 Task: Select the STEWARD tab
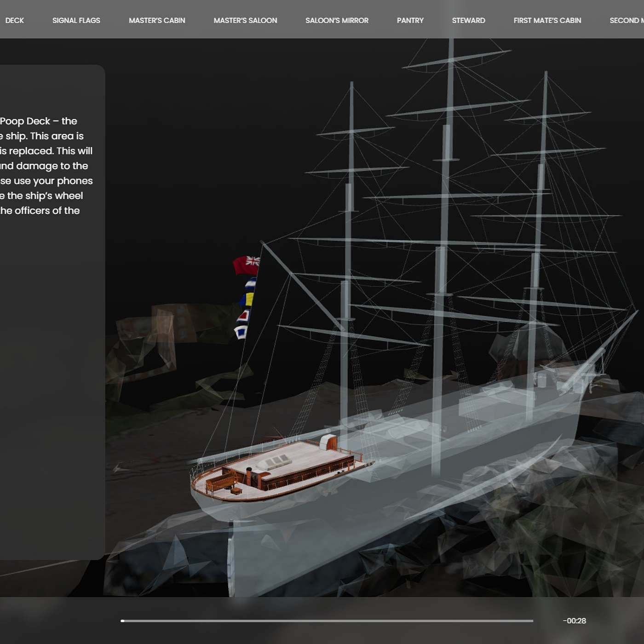coord(468,20)
